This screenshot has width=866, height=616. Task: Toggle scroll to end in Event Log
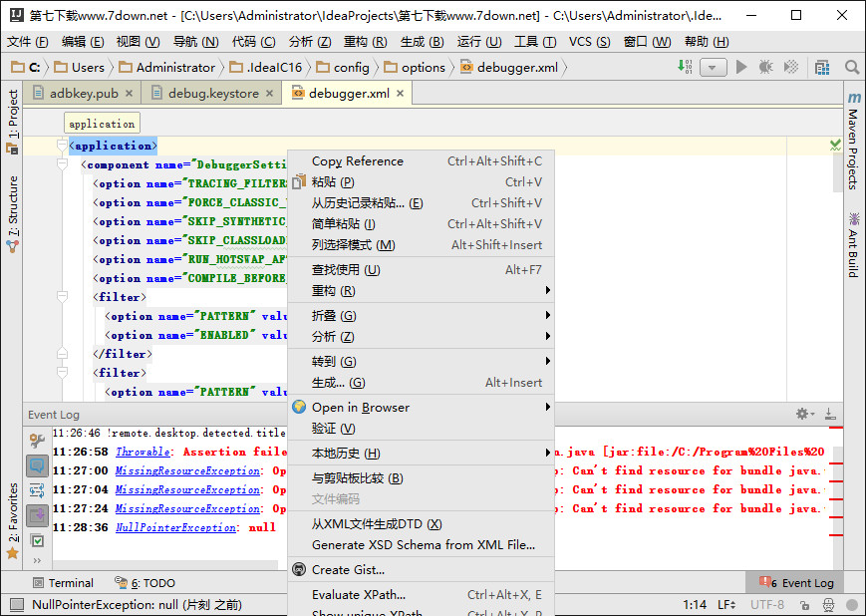[x=37, y=515]
